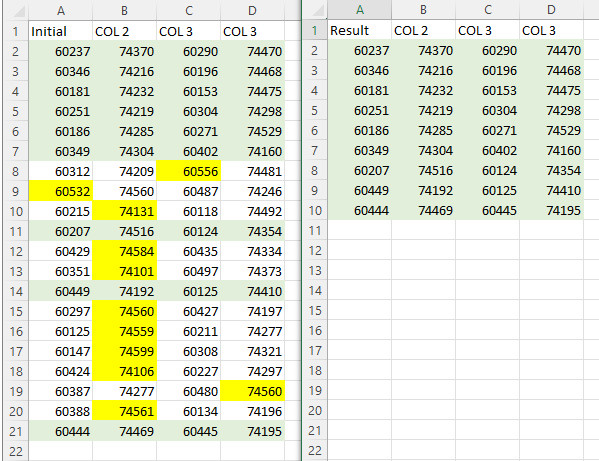Click cell 60147
The height and width of the screenshot is (461, 599).
coord(61,351)
